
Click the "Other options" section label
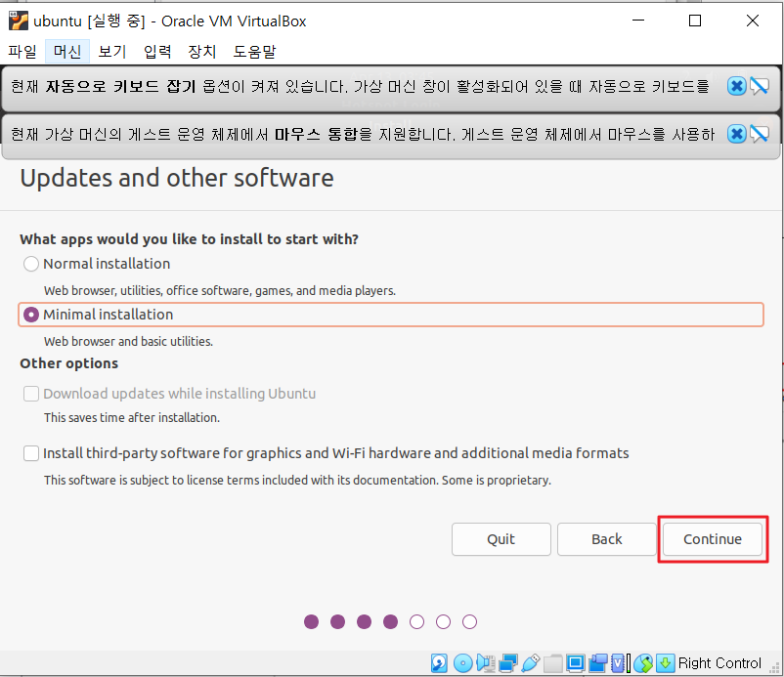[x=69, y=363]
